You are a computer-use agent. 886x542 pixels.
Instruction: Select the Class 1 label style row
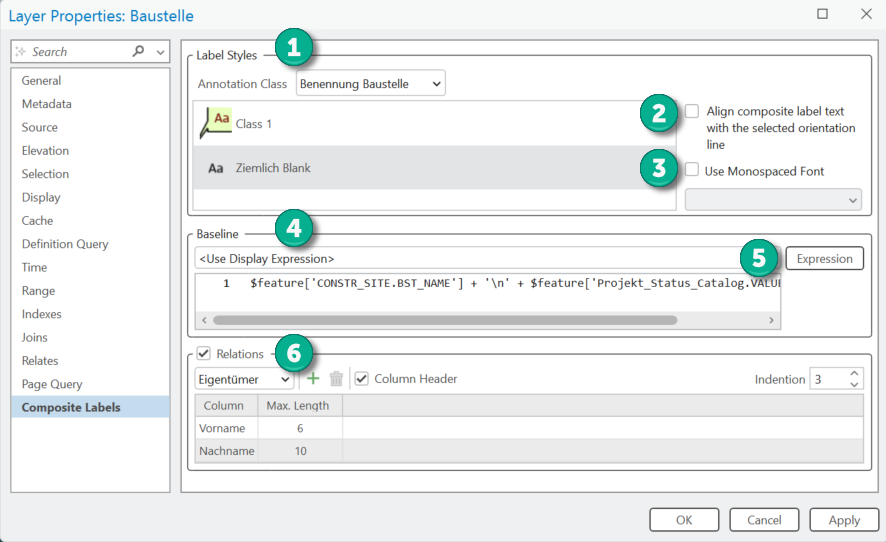point(435,123)
